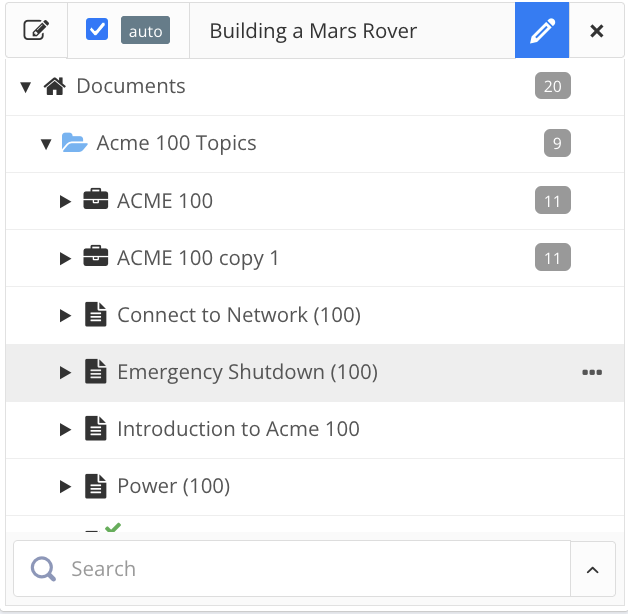Uncheck the blue checkbox in the toolbar

(x=97, y=30)
